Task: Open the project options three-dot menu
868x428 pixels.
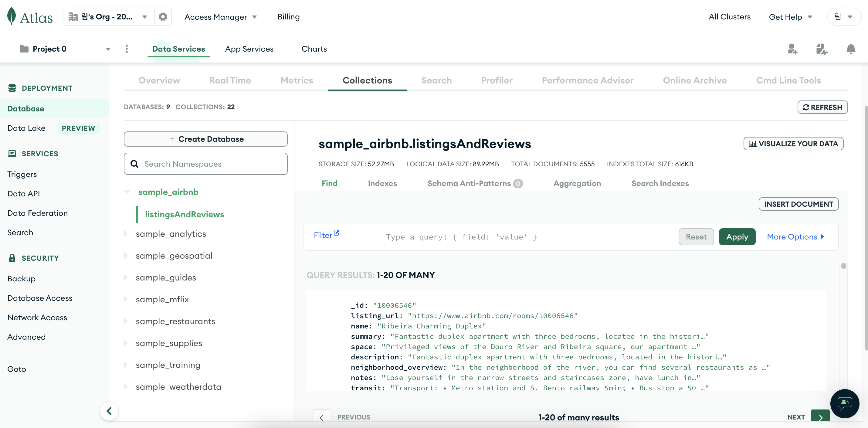Action: coord(127,49)
